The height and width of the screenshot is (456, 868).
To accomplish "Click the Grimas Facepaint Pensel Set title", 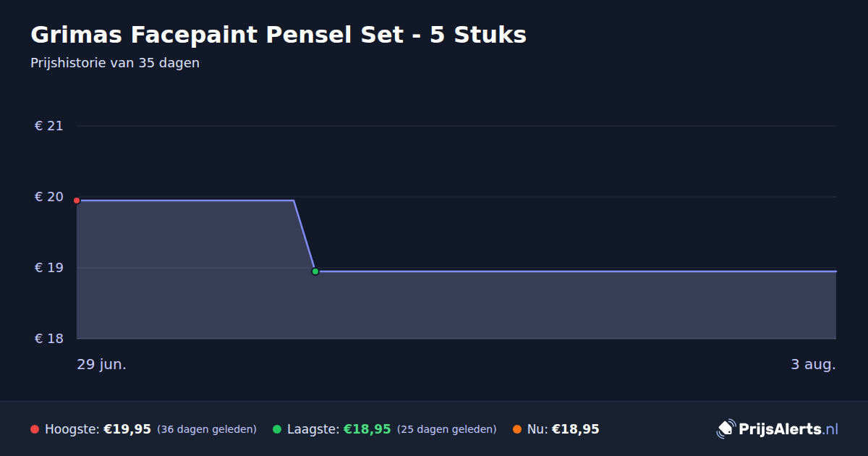I will tap(278, 35).
